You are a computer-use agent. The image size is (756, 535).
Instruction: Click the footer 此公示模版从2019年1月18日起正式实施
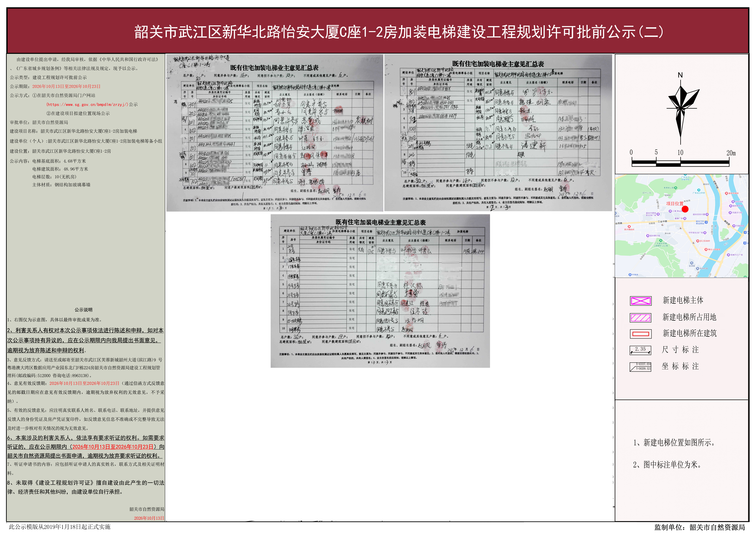coord(60,527)
